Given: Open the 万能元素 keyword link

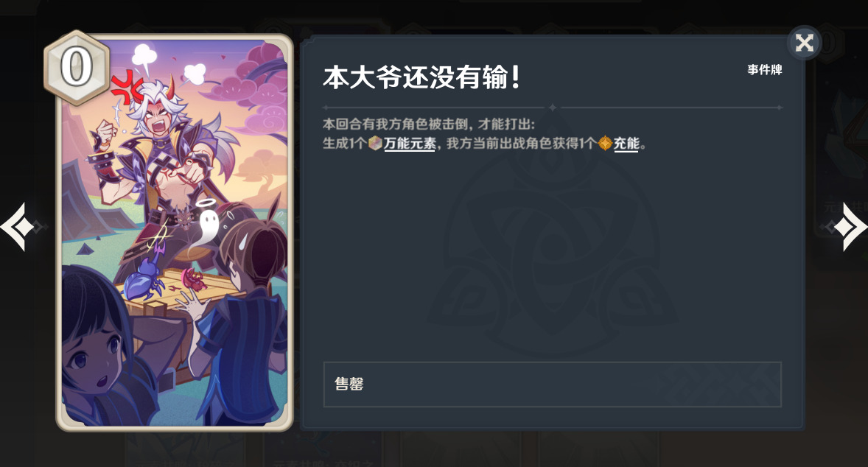Looking at the screenshot, I should point(410,144).
